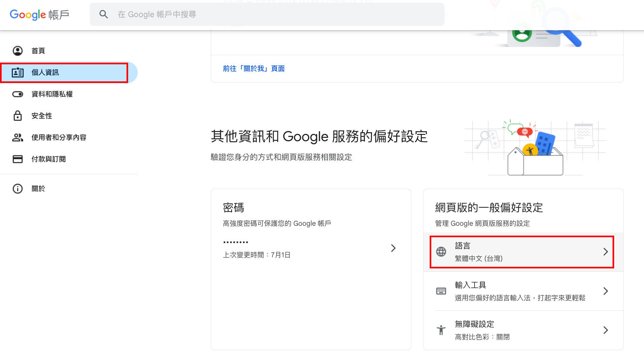This screenshot has height=358, width=644.
Task: Click the 輸入工具 keyboard icon
Action: pos(441,291)
